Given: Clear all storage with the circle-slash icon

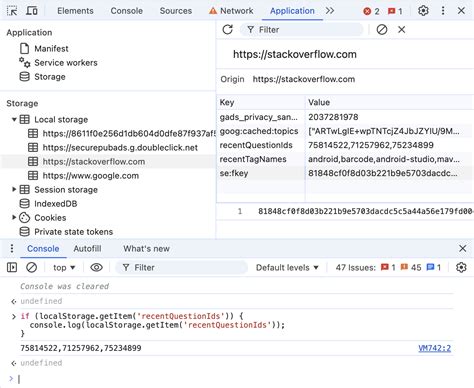Looking at the screenshot, I should coord(382,30).
